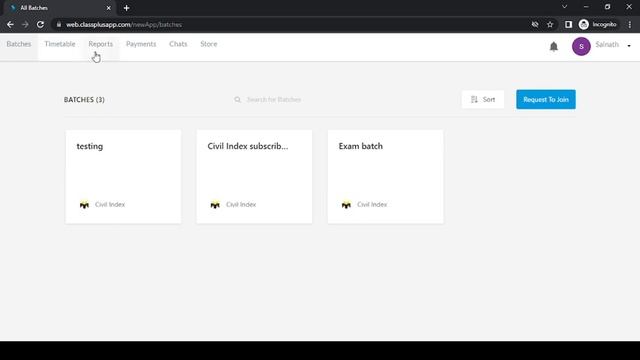The width and height of the screenshot is (640, 360).
Task: Click the Civil Index logo on the Civil Index subscrib... card
Action: tap(215, 204)
